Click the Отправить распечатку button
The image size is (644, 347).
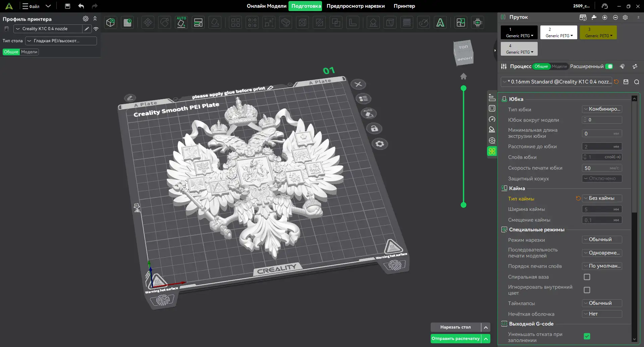tap(455, 339)
